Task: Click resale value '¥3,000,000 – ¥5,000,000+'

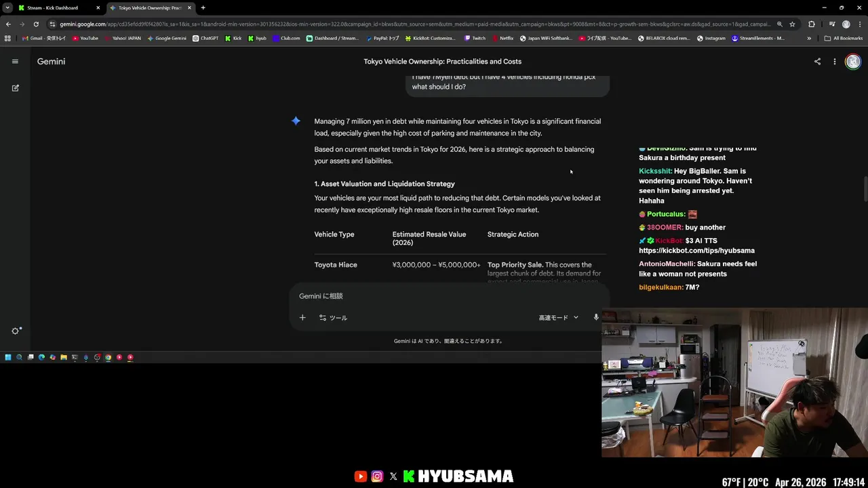Action: (436, 265)
